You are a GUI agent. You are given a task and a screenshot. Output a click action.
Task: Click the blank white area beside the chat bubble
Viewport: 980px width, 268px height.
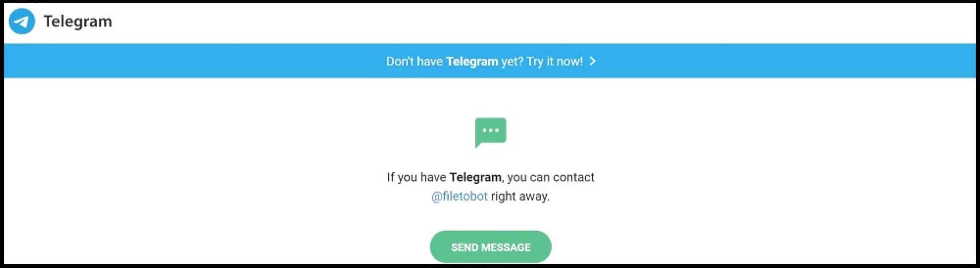(718, 132)
